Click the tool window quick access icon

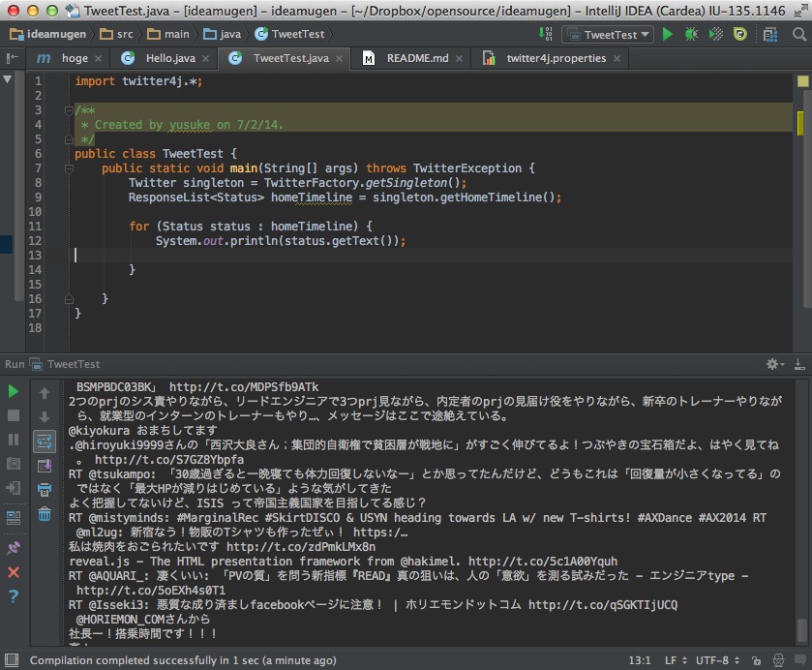point(12,660)
